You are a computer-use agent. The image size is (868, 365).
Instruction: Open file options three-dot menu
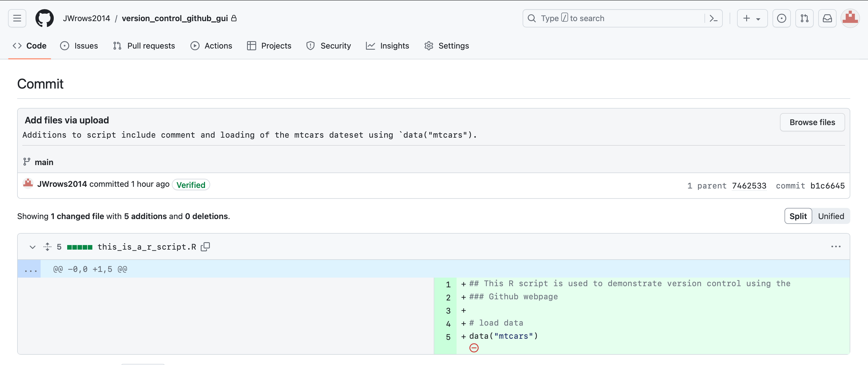836,247
